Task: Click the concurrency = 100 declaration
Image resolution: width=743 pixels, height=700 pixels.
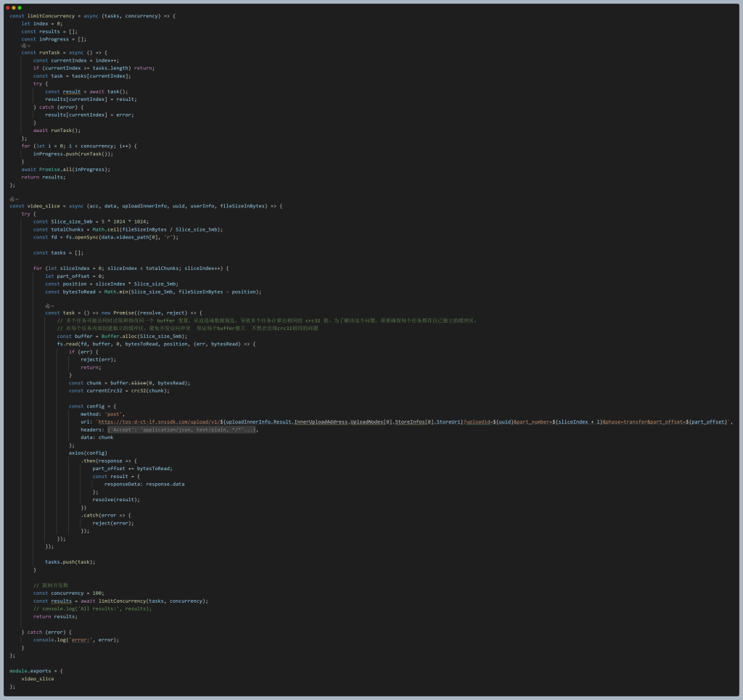Action: click(68, 593)
